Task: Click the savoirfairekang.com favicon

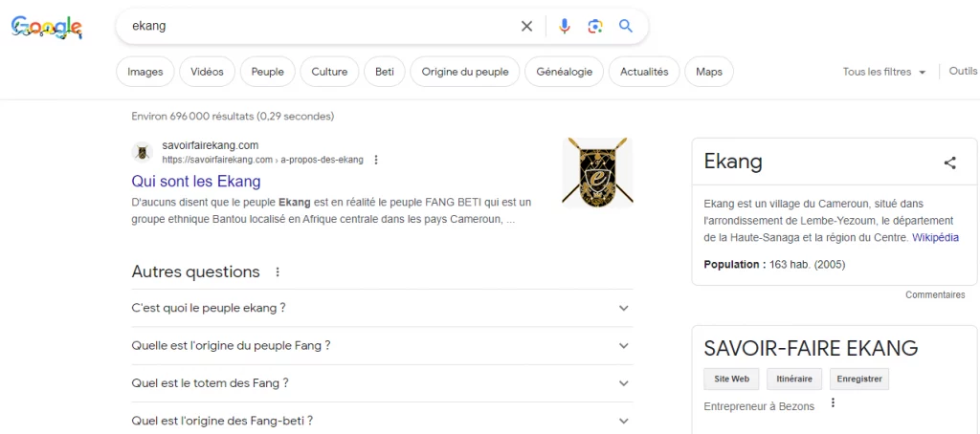Action: coord(142,152)
